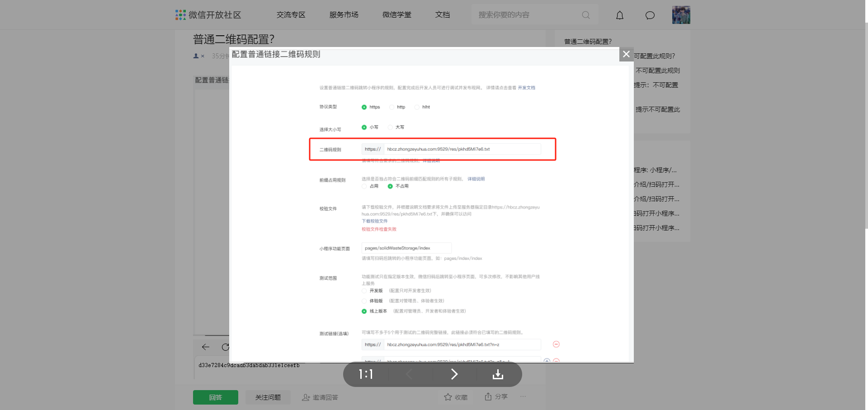Screen dimensions: 868x410
Task: Select the 占用 radio button
Action: point(364,186)
